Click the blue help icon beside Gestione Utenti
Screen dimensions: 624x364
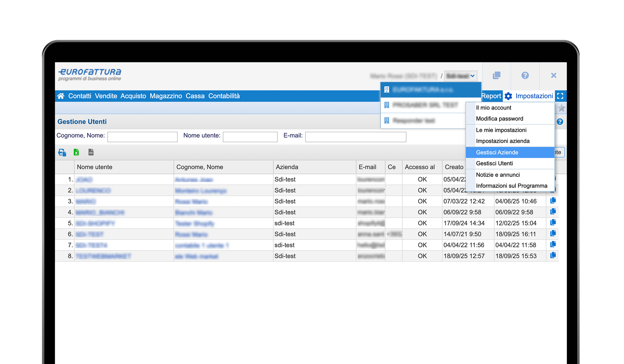click(x=560, y=122)
